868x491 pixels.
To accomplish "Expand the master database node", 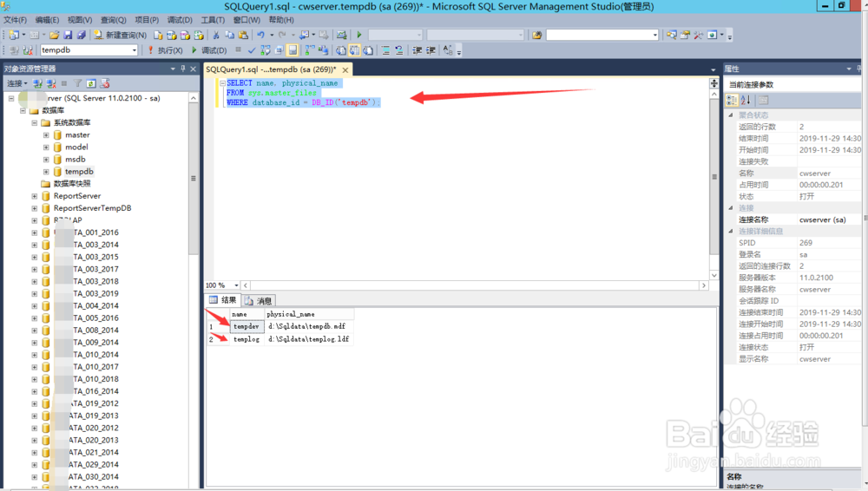I will pyautogui.click(x=46, y=135).
